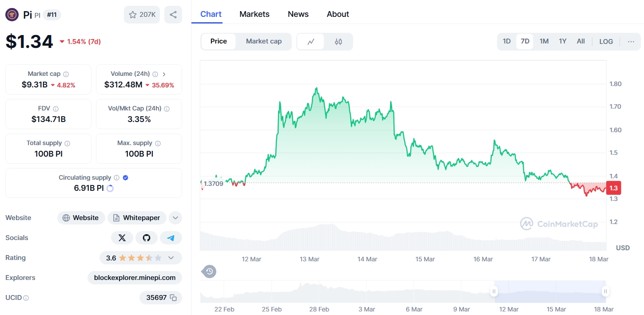644x315 pixels.
Task: Open the Chart tab
Action: tap(211, 14)
